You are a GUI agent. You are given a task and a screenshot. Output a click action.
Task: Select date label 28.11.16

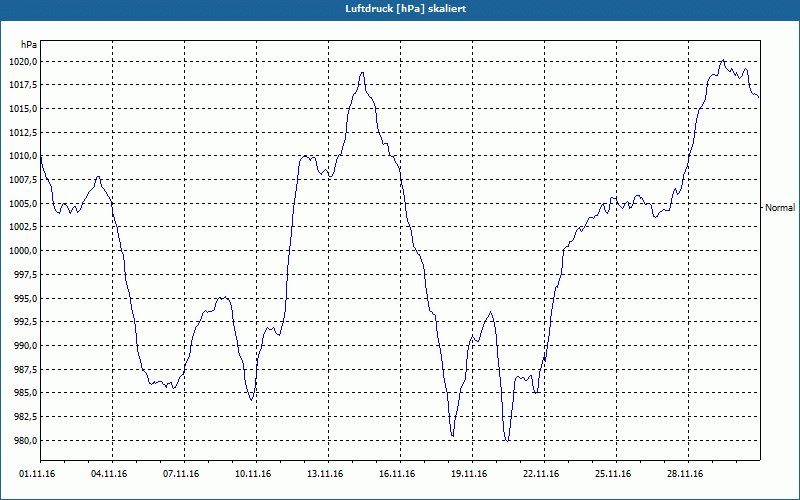click(x=685, y=474)
